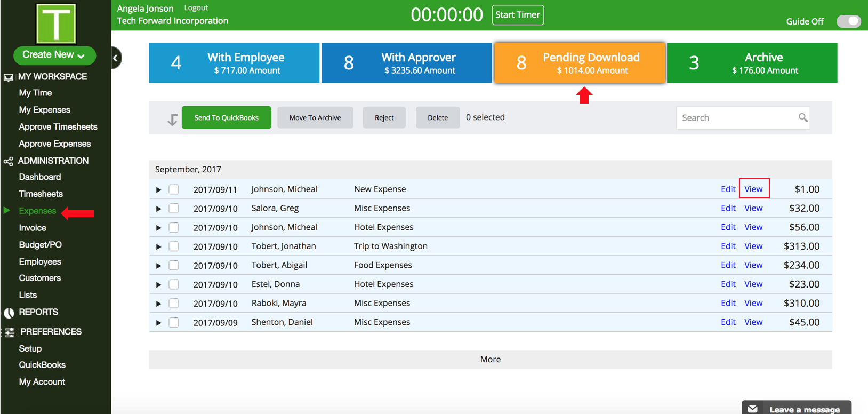Open Reports via the pie chart icon

click(x=9, y=313)
